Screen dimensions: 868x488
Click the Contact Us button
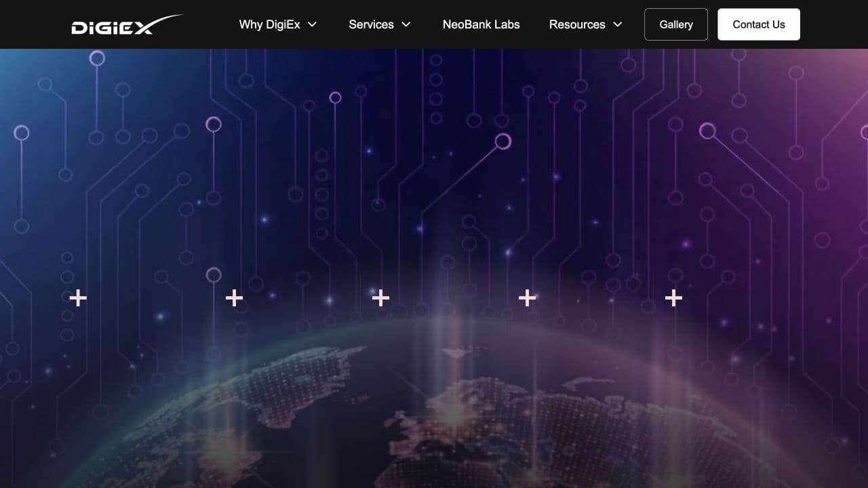pos(759,24)
